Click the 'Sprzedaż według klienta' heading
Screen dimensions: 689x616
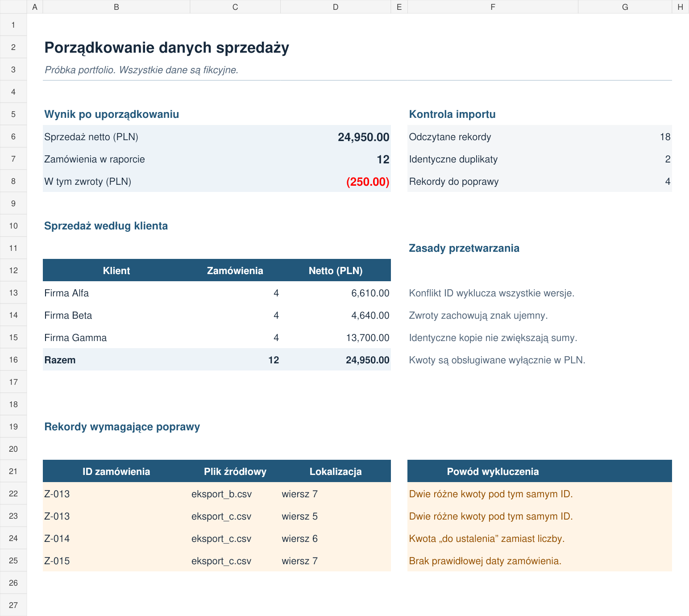pyautogui.click(x=106, y=226)
